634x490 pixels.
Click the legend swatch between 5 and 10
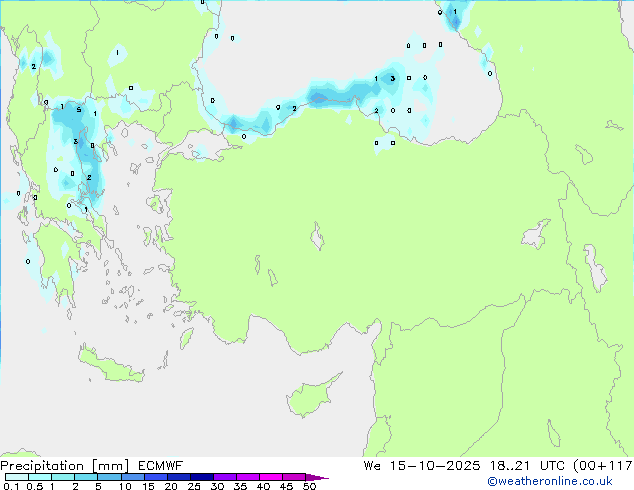(x=109, y=477)
